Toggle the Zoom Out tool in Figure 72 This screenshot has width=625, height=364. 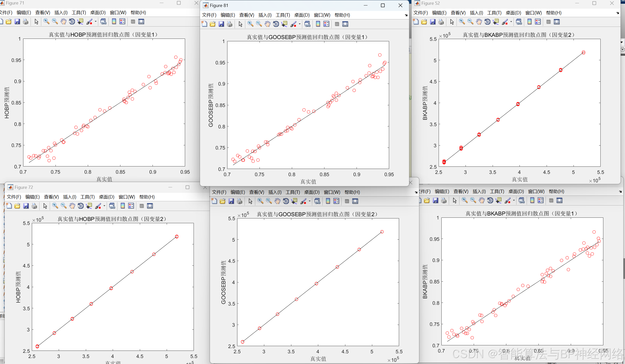[64, 206]
